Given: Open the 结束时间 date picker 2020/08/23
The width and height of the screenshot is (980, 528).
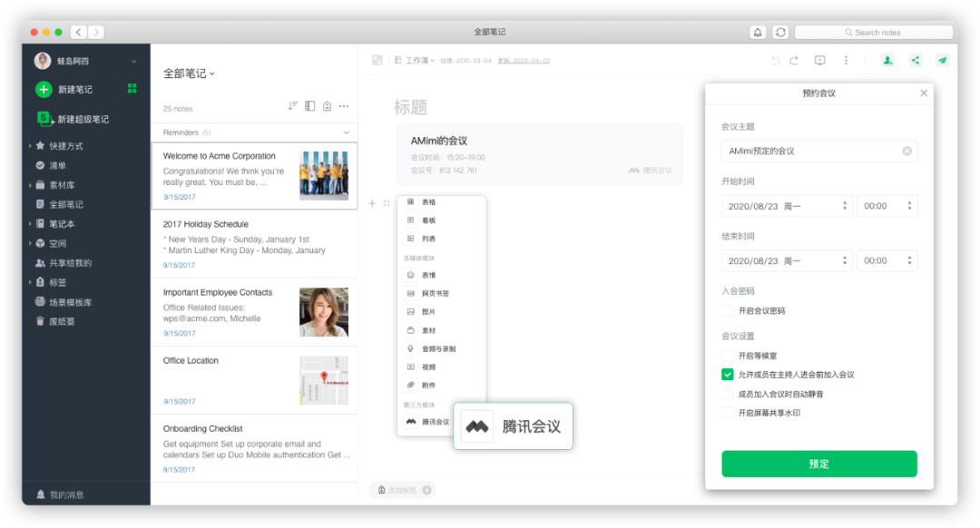Looking at the screenshot, I should [x=787, y=261].
